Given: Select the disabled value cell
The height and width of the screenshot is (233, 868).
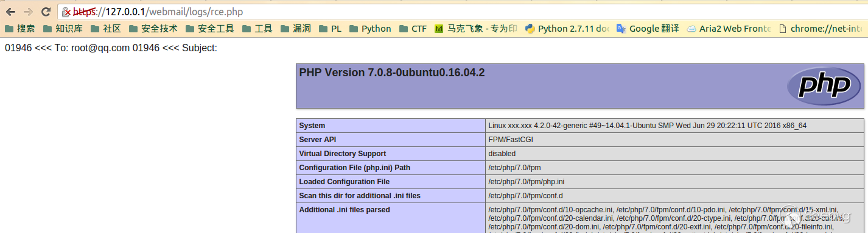Looking at the screenshot, I should click(x=675, y=154).
